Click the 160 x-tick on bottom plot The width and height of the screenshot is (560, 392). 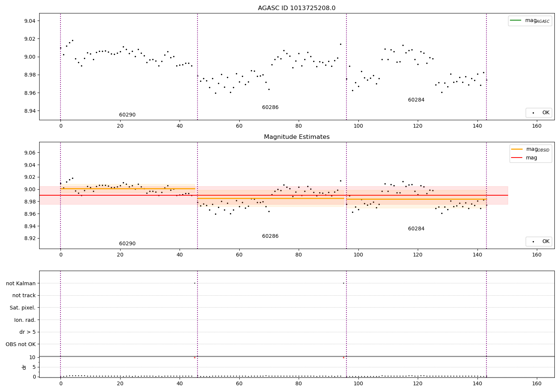[x=537, y=383]
